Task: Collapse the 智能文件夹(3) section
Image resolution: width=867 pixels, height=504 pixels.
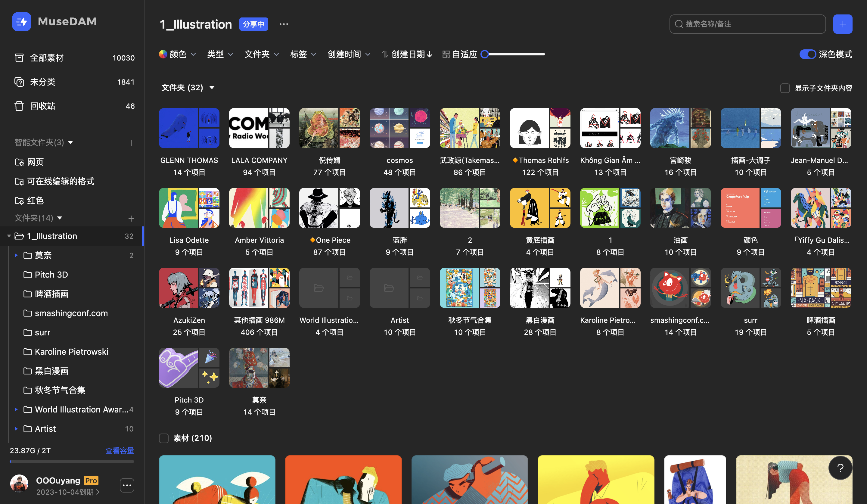Action: (x=70, y=142)
